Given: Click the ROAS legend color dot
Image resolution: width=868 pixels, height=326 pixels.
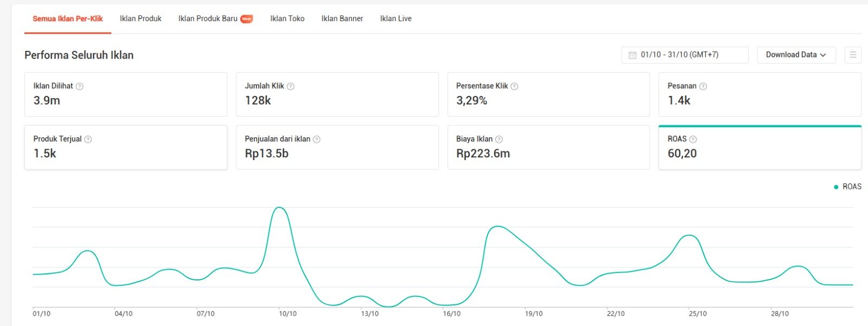Looking at the screenshot, I should pyautogui.click(x=836, y=187).
